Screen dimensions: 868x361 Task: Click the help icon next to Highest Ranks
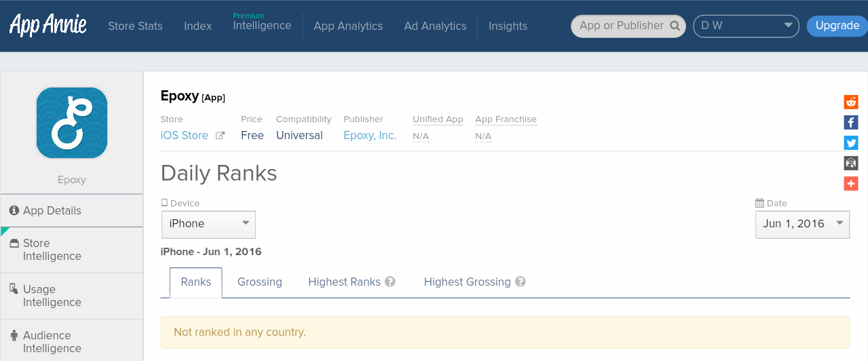(390, 282)
